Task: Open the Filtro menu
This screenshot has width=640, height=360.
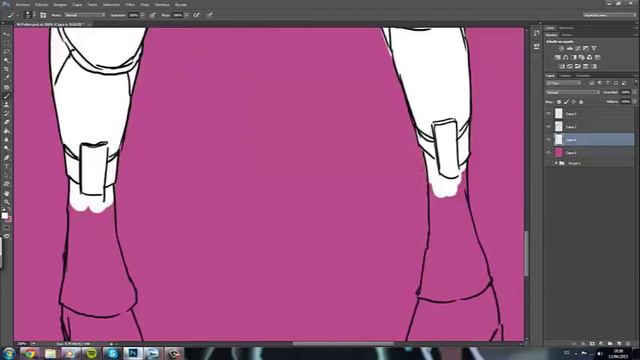Action: (130, 4)
